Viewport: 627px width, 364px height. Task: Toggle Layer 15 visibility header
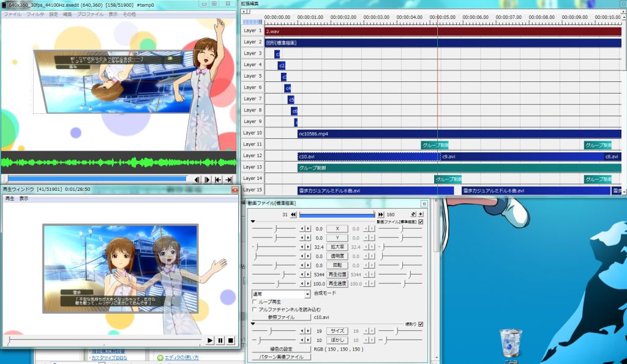coord(252,190)
